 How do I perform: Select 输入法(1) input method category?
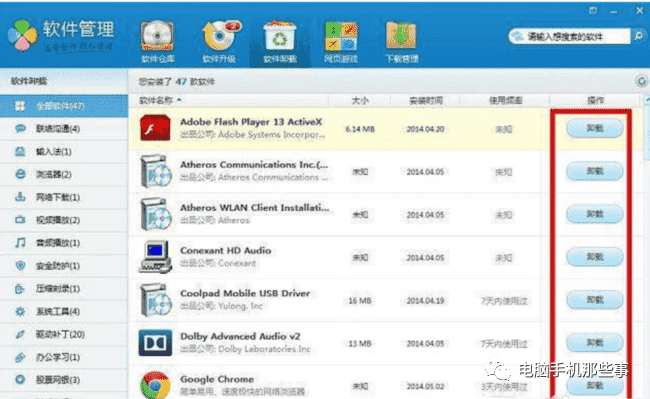(x=64, y=152)
